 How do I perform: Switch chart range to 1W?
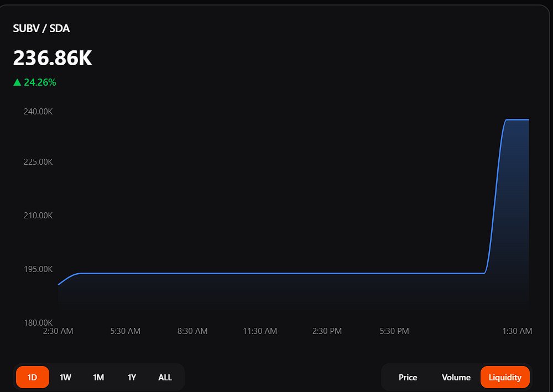tap(66, 377)
